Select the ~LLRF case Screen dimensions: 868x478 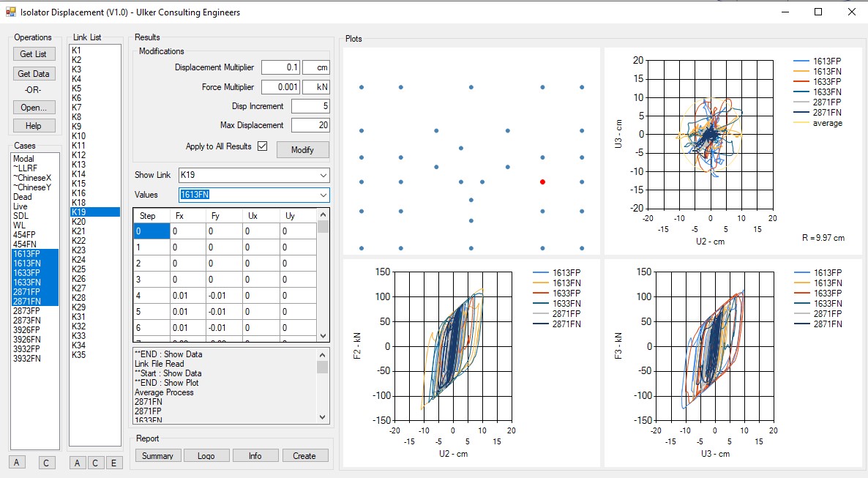[x=35, y=168]
